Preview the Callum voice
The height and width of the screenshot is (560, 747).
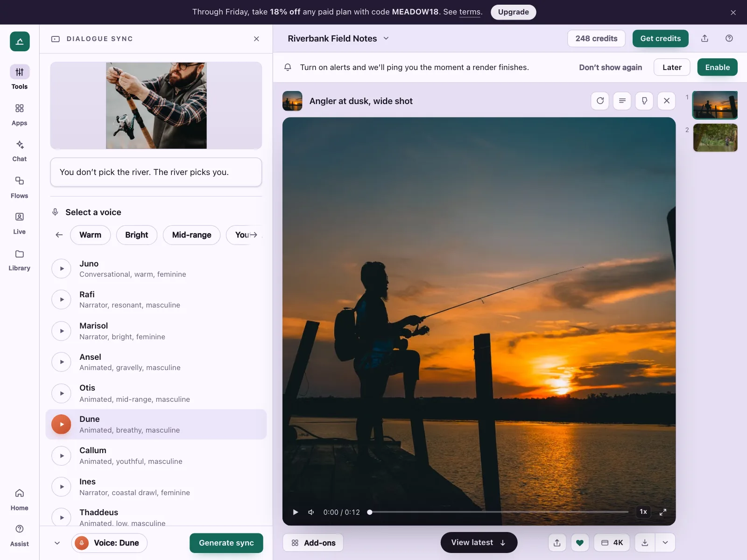(61, 455)
